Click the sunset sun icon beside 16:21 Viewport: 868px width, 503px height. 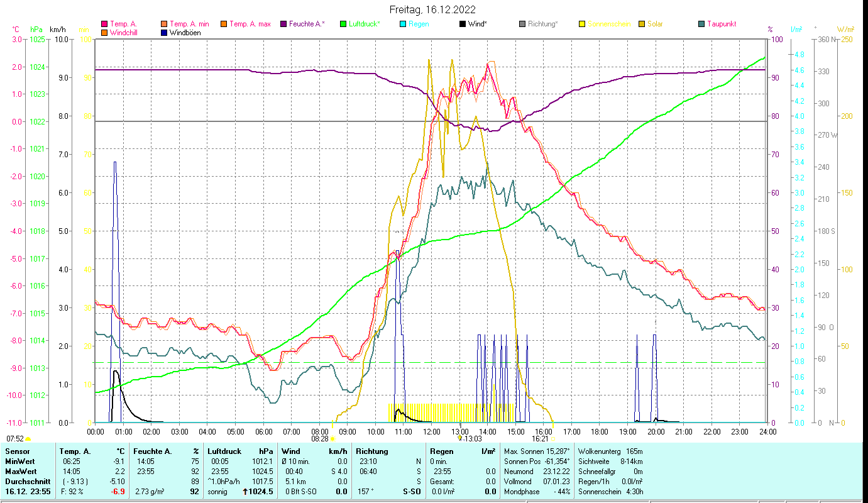click(554, 439)
